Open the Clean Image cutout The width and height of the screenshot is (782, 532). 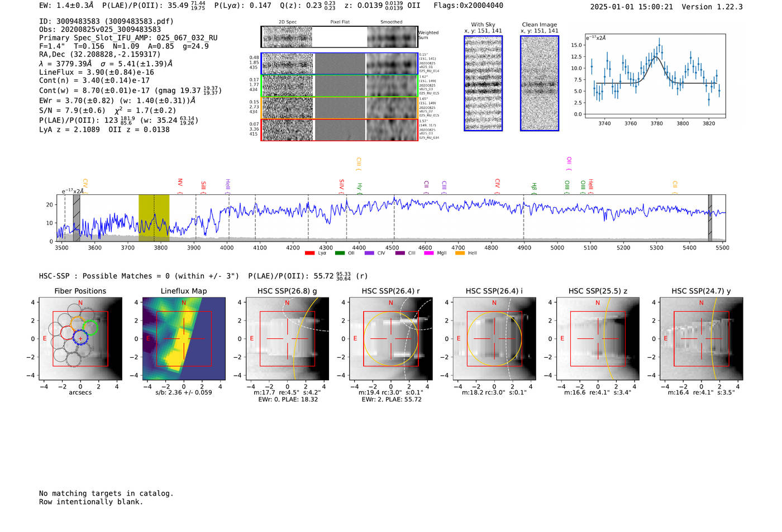tap(540, 83)
